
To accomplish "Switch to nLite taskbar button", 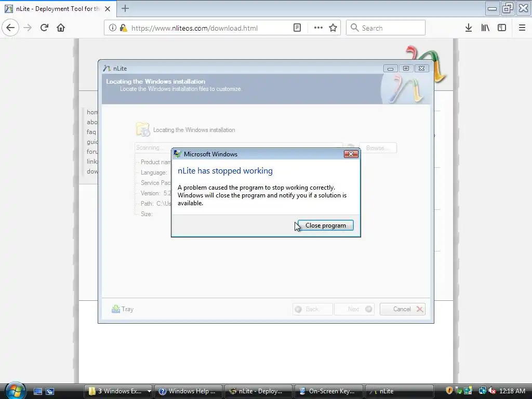I will coord(399,391).
